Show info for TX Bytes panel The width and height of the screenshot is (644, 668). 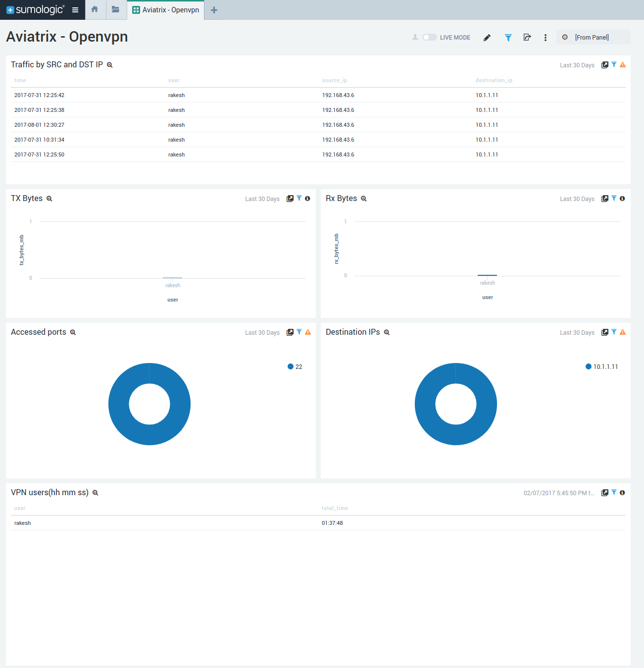pos(307,199)
